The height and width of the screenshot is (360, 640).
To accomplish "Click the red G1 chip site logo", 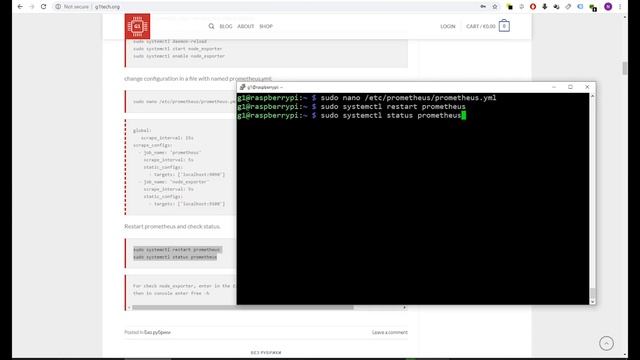I will tap(138, 26).
